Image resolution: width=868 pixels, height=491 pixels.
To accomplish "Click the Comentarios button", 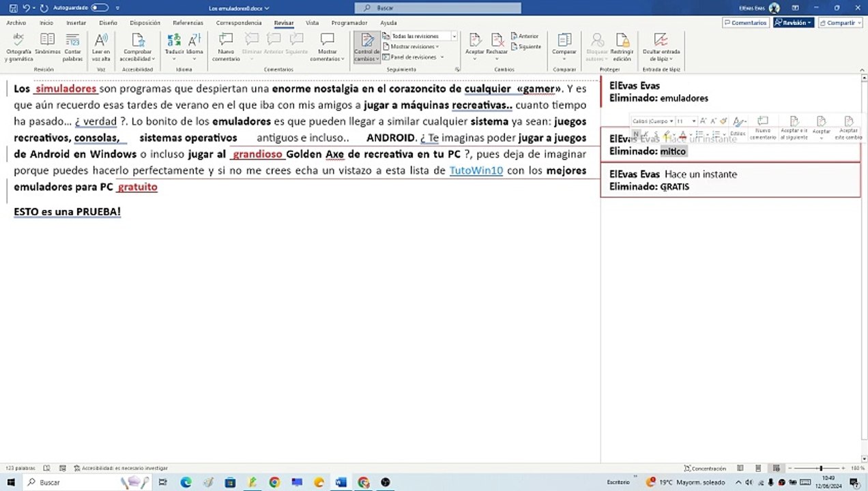I will point(744,23).
